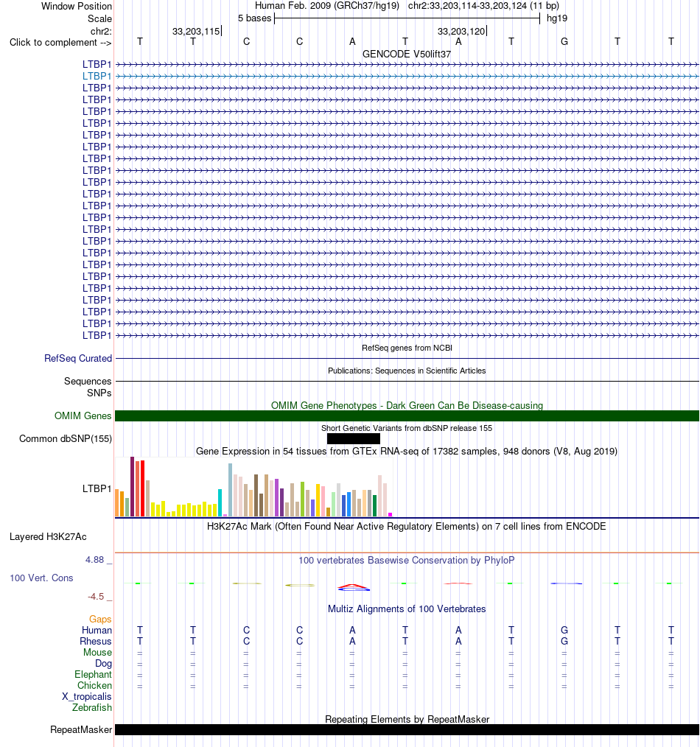The image size is (700, 747).
Task: Click the chr2:33,203,114-33,203,124 position text
Action: pyautogui.click(x=483, y=6)
